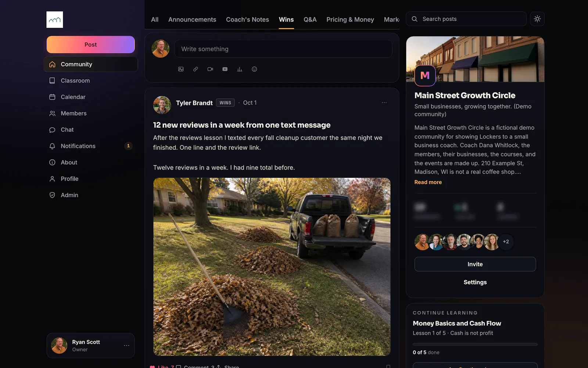Screen dimensions: 588x368
Task: Toggle light mode with the sun icon
Action: (537, 19)
